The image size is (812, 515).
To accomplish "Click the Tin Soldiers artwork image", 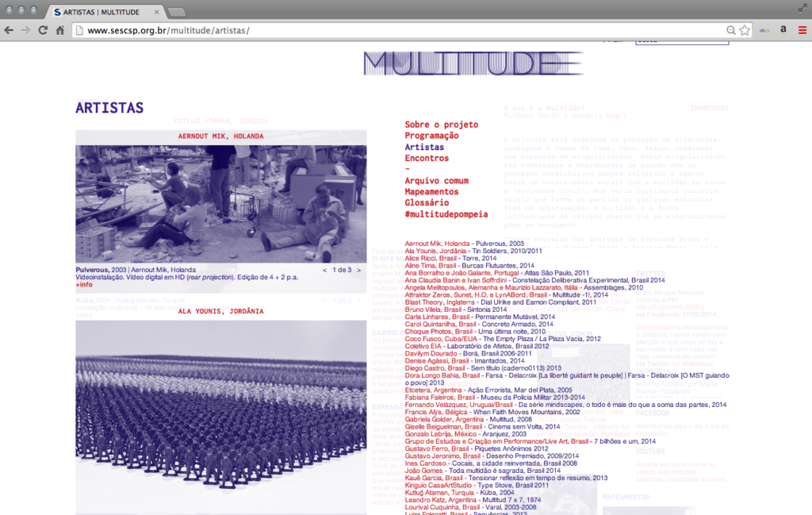I will [221, 417].
